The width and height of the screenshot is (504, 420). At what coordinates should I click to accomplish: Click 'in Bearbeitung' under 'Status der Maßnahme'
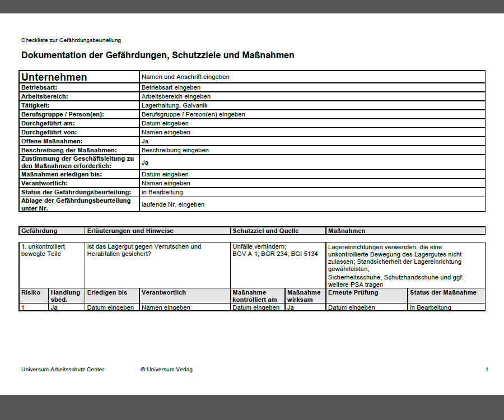point(431,307)
